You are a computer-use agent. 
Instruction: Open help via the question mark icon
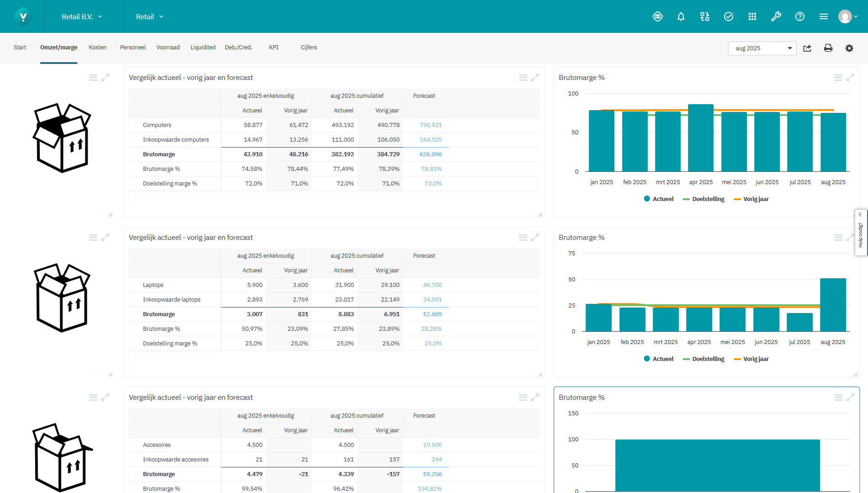(x=800, y=16)
